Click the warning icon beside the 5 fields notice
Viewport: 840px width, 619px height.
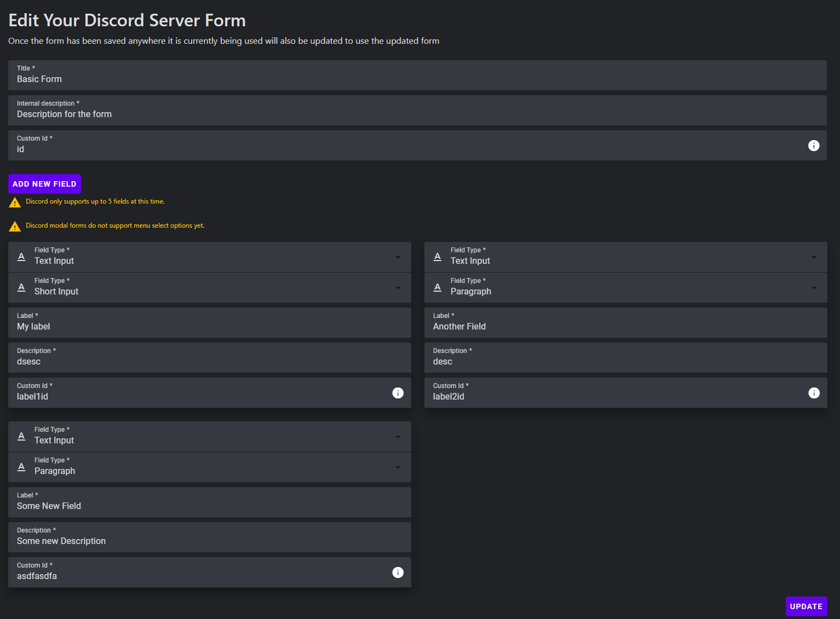tap(15, 203)
